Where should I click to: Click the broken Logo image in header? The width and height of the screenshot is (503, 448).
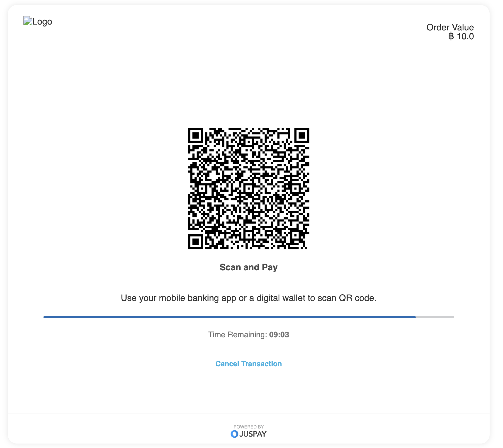28,21
